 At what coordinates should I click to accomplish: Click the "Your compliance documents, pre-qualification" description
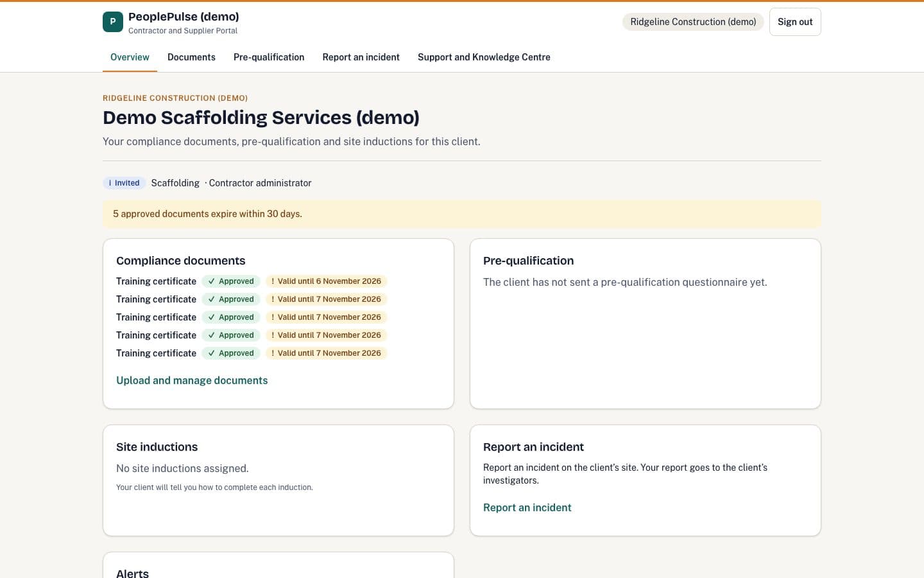(x=291, y=141)
